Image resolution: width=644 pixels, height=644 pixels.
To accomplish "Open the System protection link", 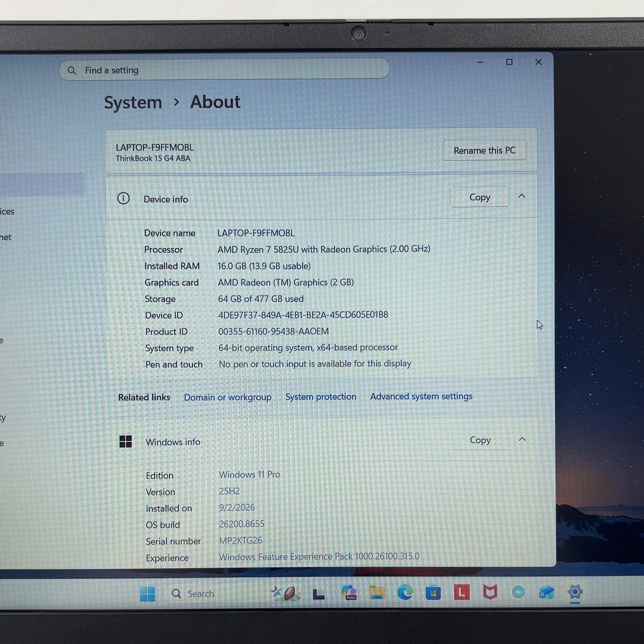I will click(321, 397).
